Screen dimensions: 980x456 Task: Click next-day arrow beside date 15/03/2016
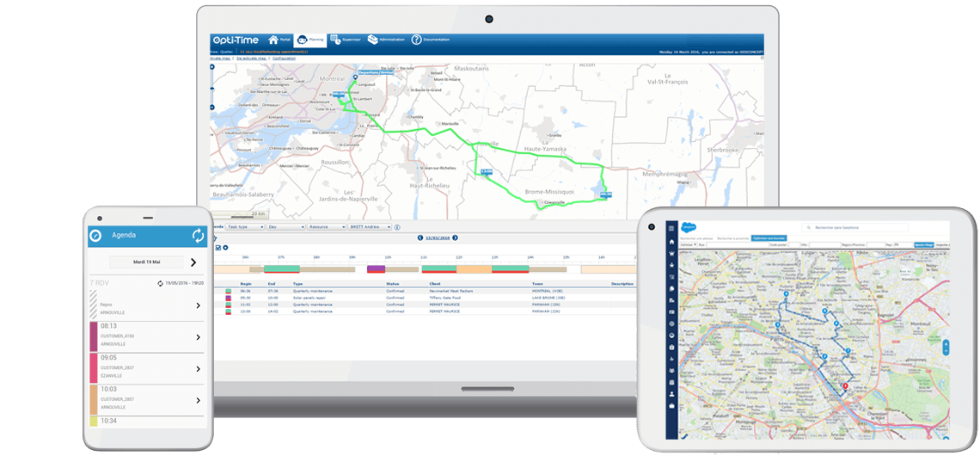pos(456,237)
